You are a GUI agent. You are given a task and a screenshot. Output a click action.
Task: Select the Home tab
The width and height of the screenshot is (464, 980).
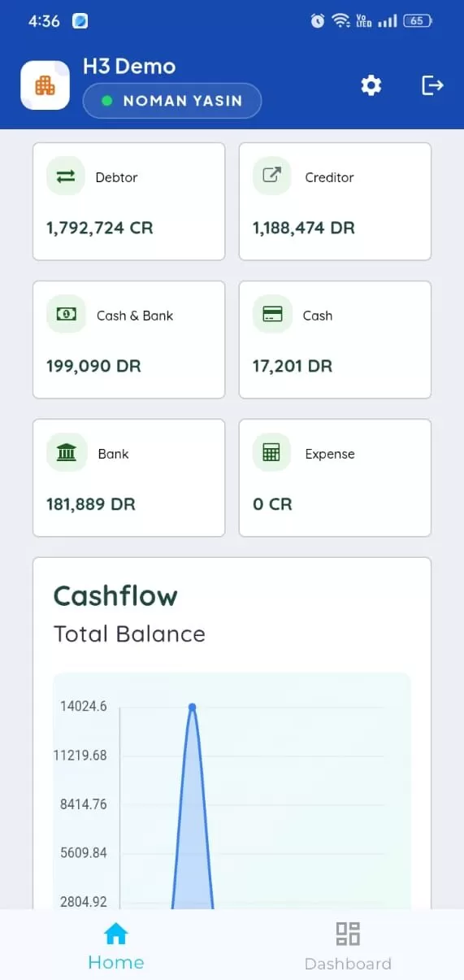[116, 946]
